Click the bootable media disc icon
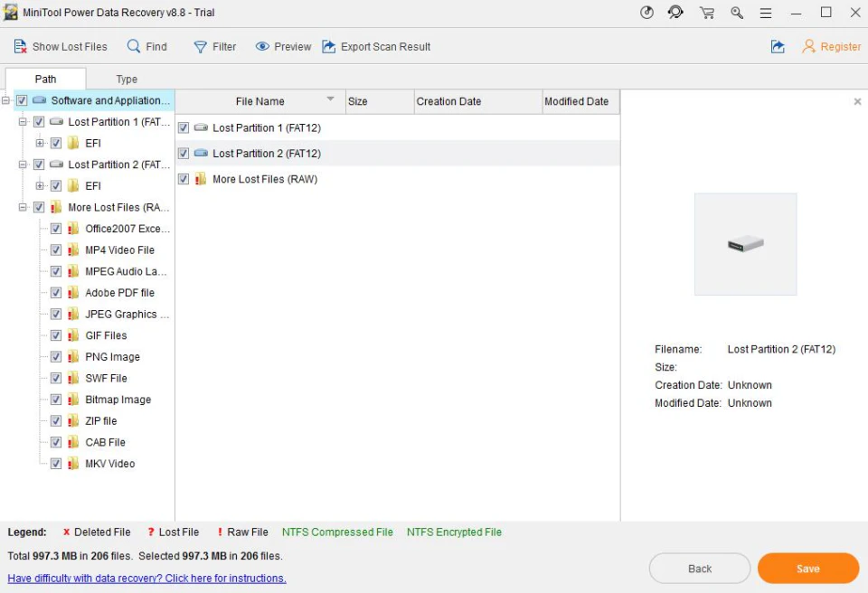The width and height of the screenshot is (868, 593). pos(646,13)
